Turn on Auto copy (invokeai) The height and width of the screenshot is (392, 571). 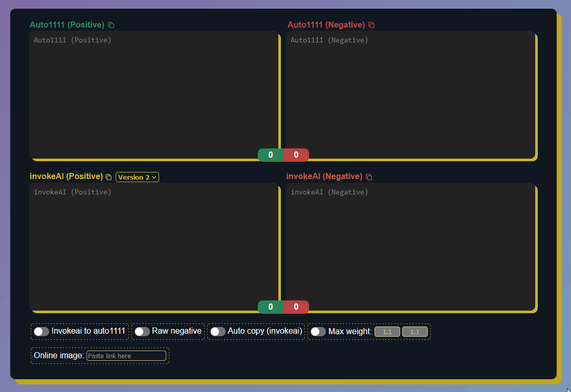[x=218, y=332]
